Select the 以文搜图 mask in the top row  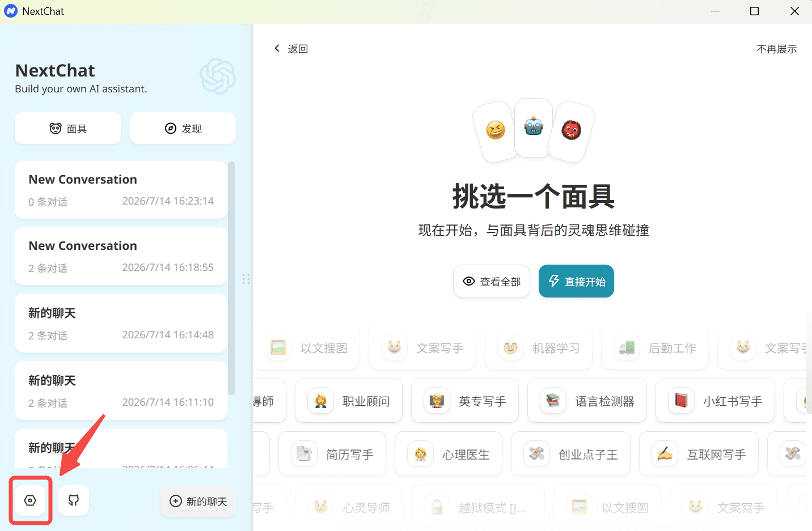click(308, 347)
